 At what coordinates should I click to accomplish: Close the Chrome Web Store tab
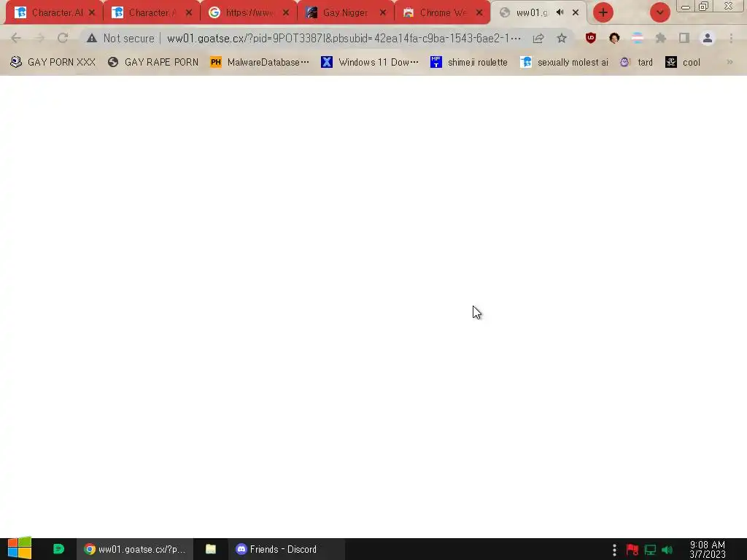(480, 13)
